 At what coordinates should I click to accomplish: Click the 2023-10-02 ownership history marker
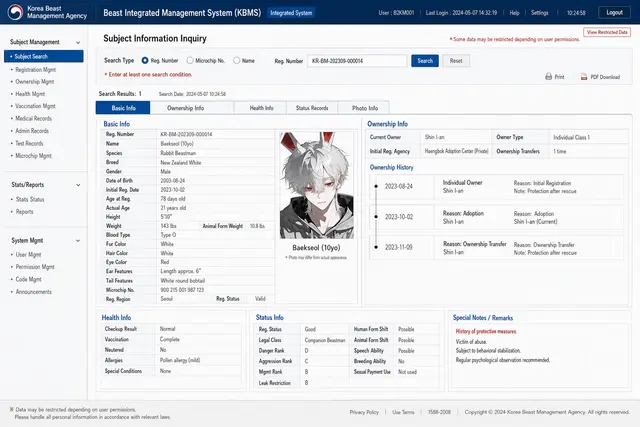[x=376, y=216]
